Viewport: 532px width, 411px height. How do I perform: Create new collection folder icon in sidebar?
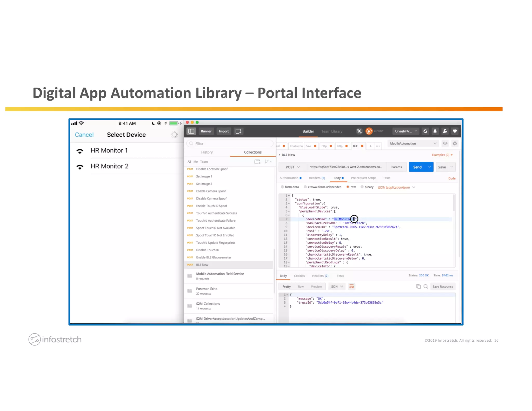pos(257,162)
